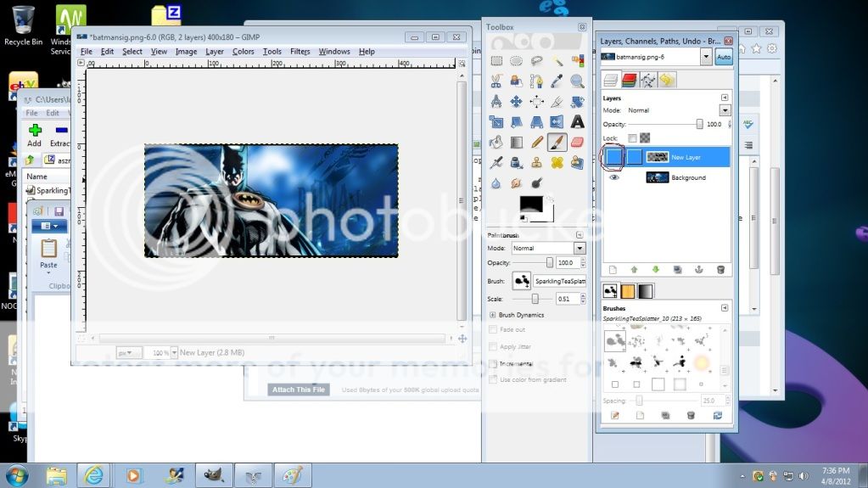
Task: Open the File menu in GIMP
Action: tap(87, 52)
